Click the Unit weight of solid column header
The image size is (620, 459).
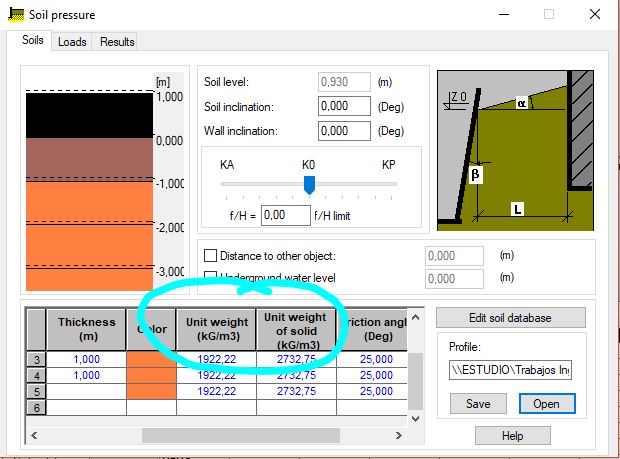[x=297, y=330]
